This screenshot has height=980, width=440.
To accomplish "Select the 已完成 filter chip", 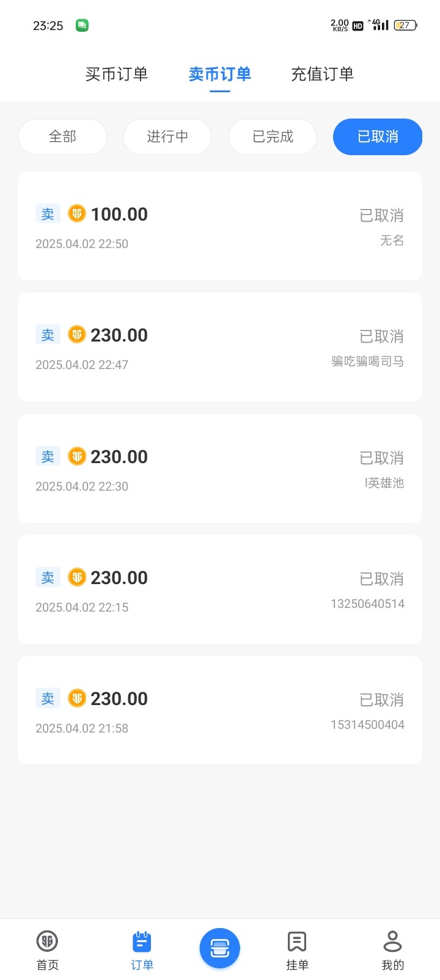I will pos(273,136).
